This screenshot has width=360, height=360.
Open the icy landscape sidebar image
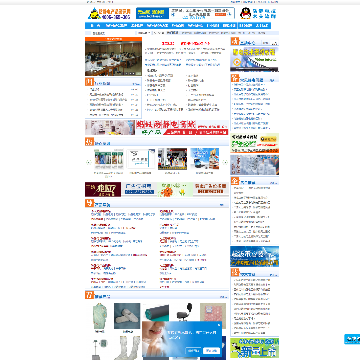point(254,165)
